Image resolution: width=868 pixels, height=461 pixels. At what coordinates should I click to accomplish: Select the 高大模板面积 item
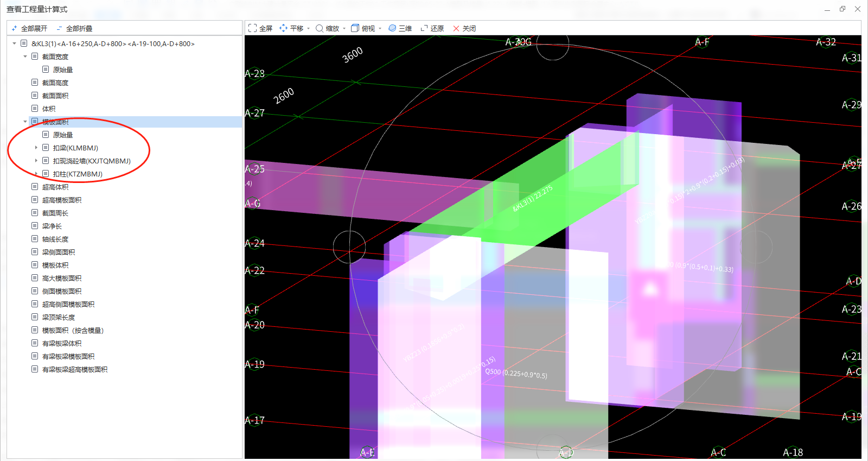[x=62, y=278]
